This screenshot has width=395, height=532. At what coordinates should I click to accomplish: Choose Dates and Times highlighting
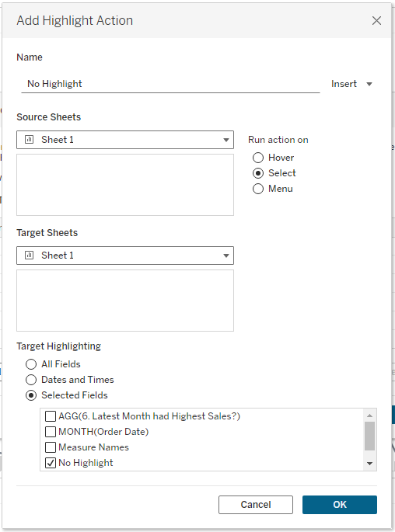pyautogui.click(x=31, y=380)
